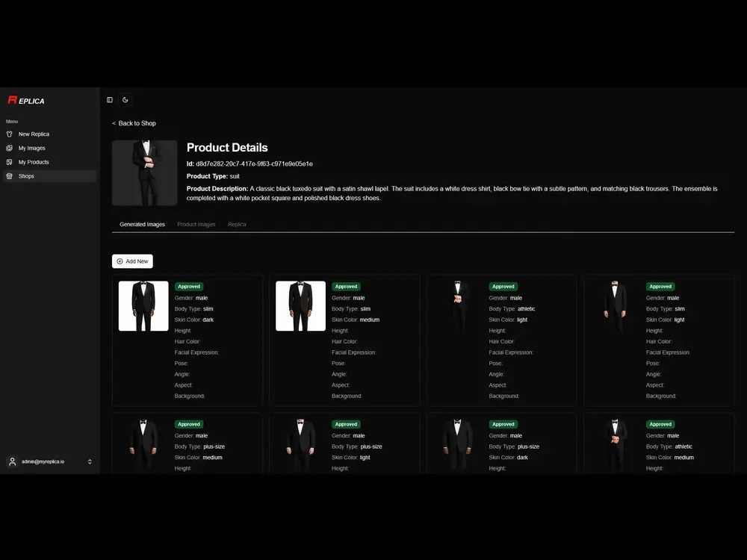747x560 pixels.
Task: Click Approved badge on slim medium card
Action: coord(347,287)
